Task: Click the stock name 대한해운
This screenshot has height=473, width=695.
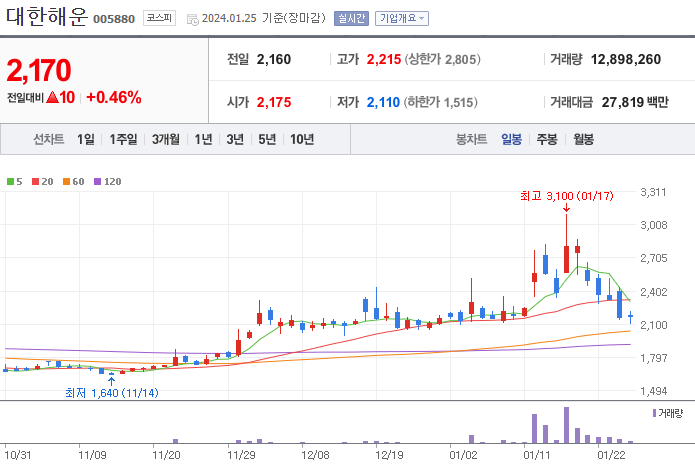Action: [x=47, y=17]
